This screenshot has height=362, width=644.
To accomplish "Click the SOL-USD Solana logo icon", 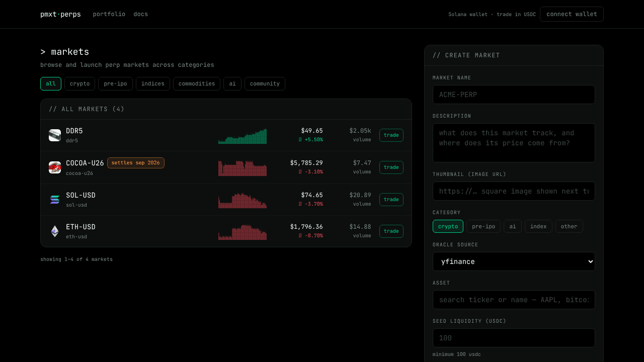I will [55, 200].
